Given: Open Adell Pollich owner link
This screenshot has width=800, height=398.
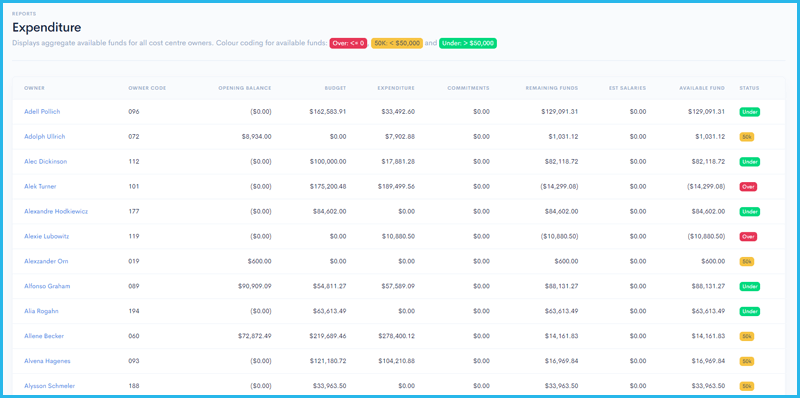Looking at the screenshot, I should pos(42,112).
